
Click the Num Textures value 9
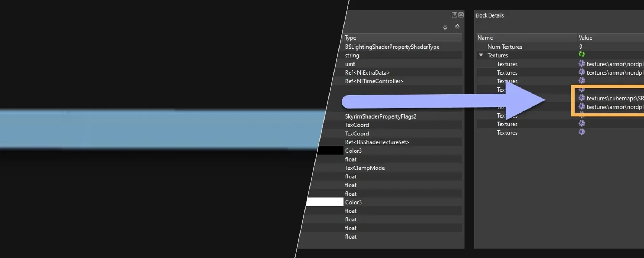581,47
